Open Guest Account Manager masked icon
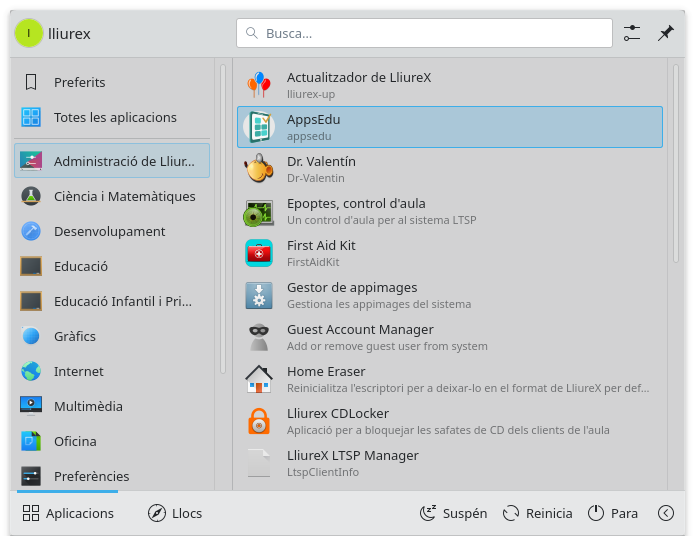 (259, 337)
